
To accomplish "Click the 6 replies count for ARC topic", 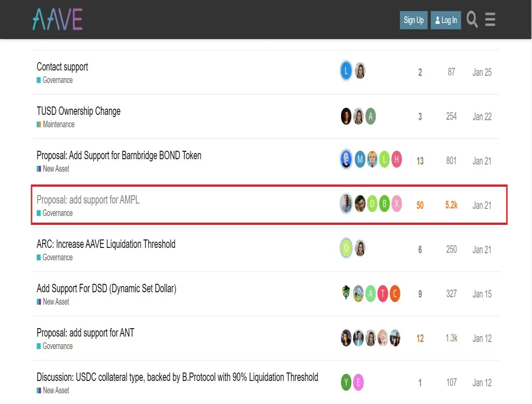I will click(x=420, y=250).
